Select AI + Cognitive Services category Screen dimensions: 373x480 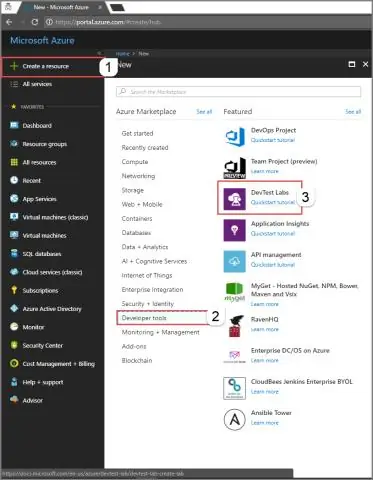tap(154, 261)
